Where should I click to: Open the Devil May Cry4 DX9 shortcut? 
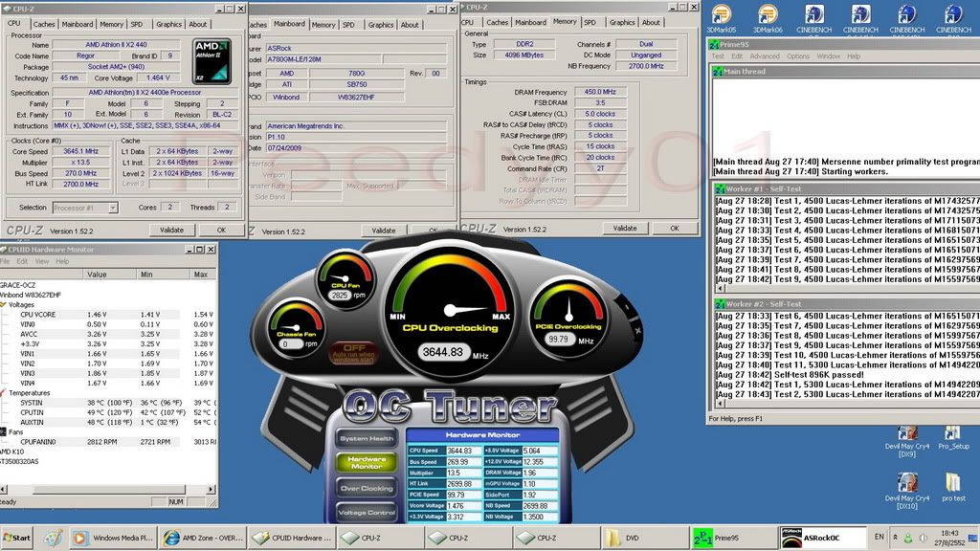click(907, 441)
